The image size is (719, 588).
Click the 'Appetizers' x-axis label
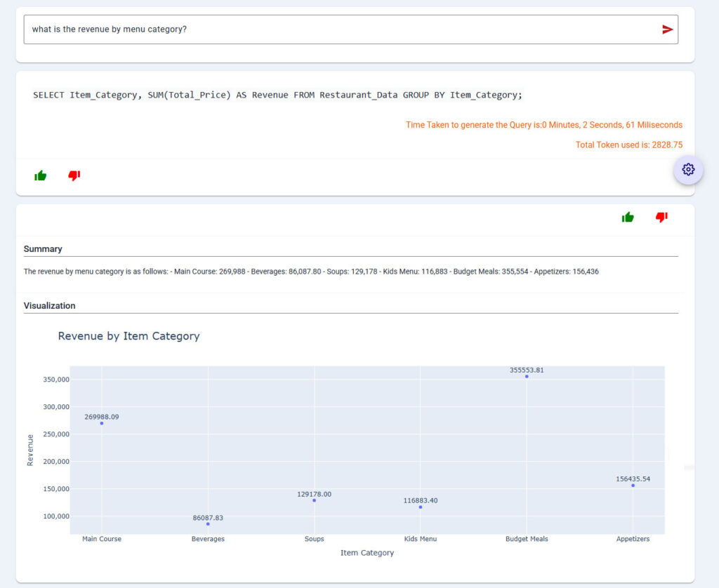click(633, 539)
